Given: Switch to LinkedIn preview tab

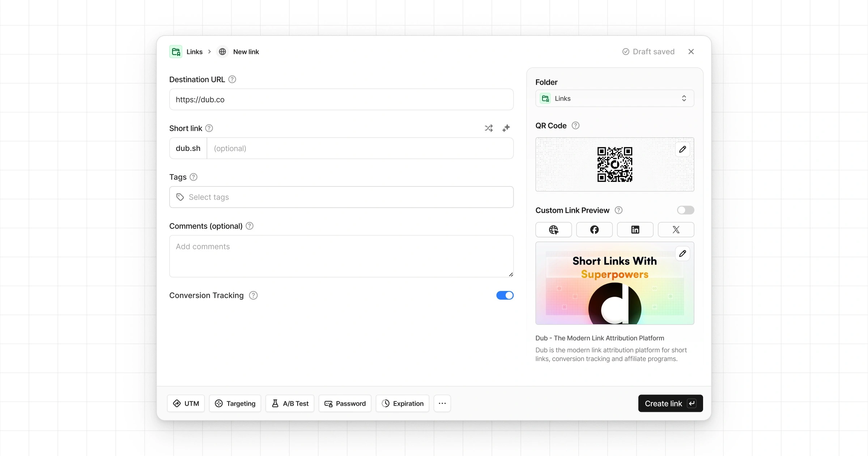Looking at the screenshot, I should click(635, 230).
